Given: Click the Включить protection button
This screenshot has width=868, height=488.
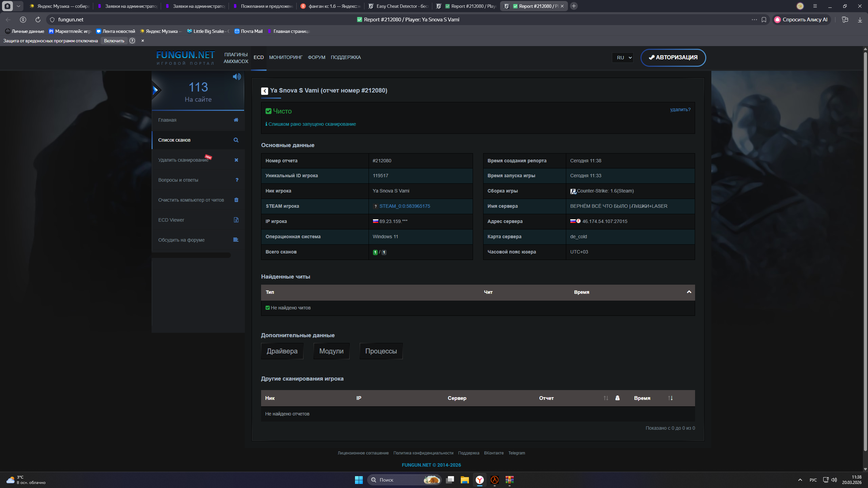Looking at the screenshot, I should coord(114,41).
